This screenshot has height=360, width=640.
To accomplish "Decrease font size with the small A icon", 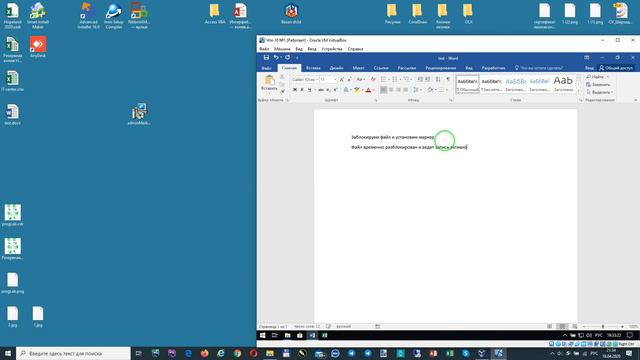I will pos(349,79).
